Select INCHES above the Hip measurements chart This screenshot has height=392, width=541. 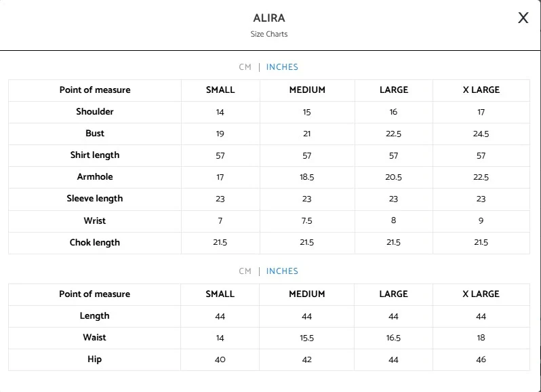(282, 271)
